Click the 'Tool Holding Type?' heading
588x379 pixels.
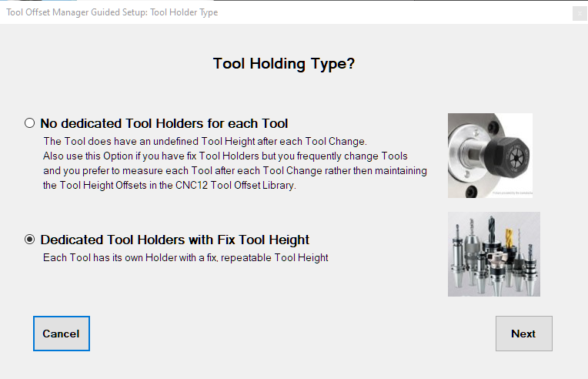click(x=284, y=64)
